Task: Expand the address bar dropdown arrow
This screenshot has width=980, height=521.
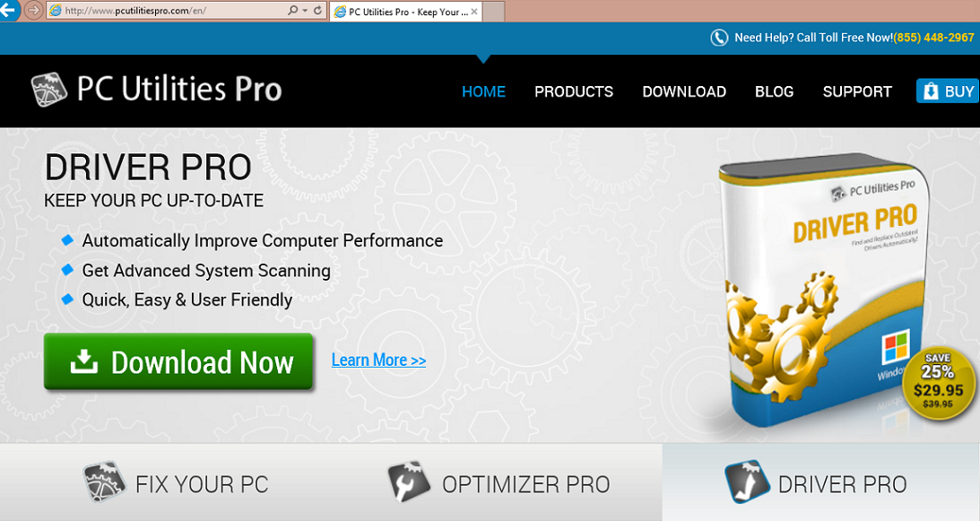Action: pyautogui.click(x=305, y=11)
